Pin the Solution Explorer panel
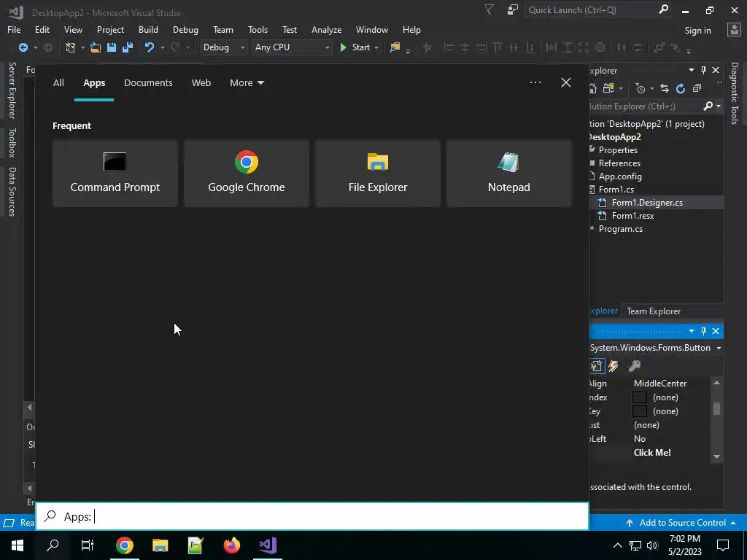Image resolution: width=747 pixels, height=560 pixels. (703, 71)
